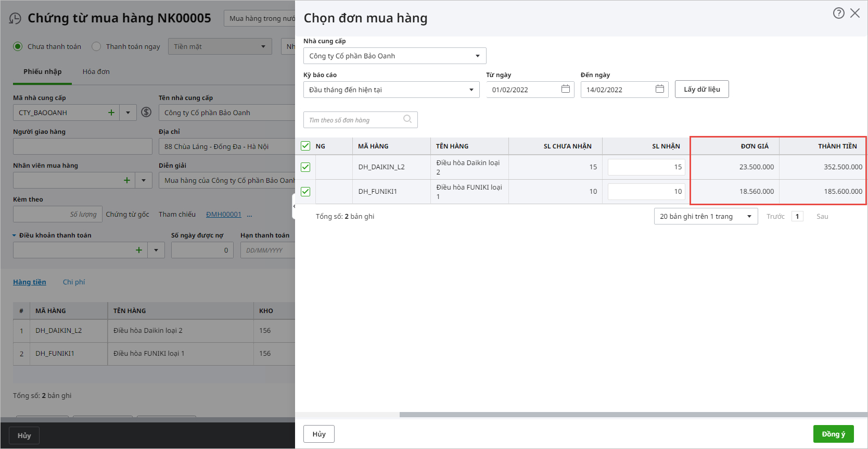
Task: Open the 'Kỳ báo cáo' period dropdown
Action: coord(471,90)
